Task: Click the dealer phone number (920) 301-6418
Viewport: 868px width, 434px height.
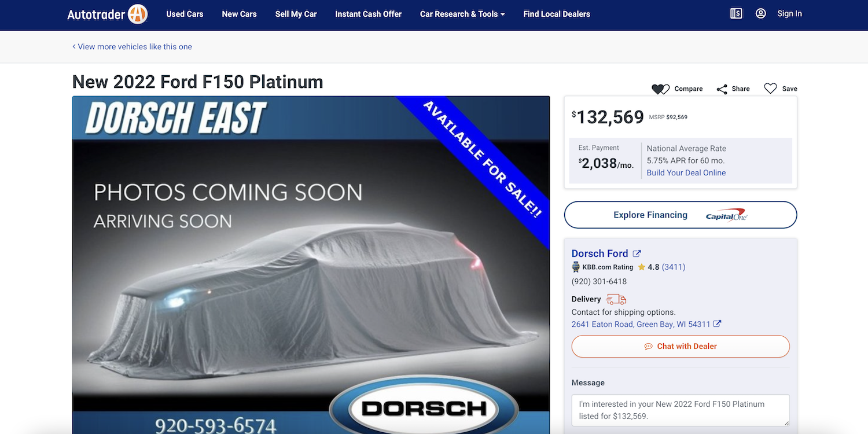Action: tap(599, 282)
